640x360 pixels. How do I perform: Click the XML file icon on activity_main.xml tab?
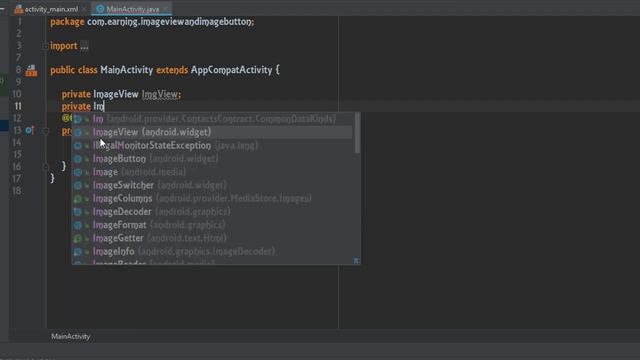click(19, 9)
